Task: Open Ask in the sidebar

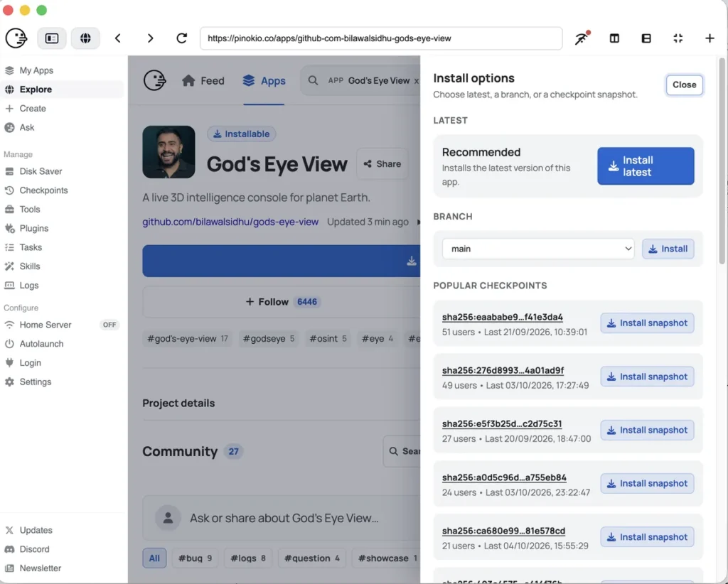Action: [x=62, y=128]
